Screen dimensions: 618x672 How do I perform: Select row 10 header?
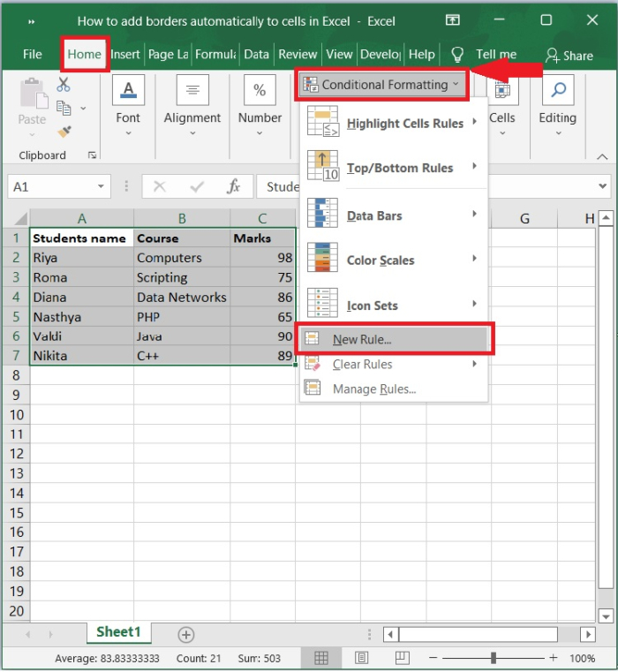tap(17, 414)
